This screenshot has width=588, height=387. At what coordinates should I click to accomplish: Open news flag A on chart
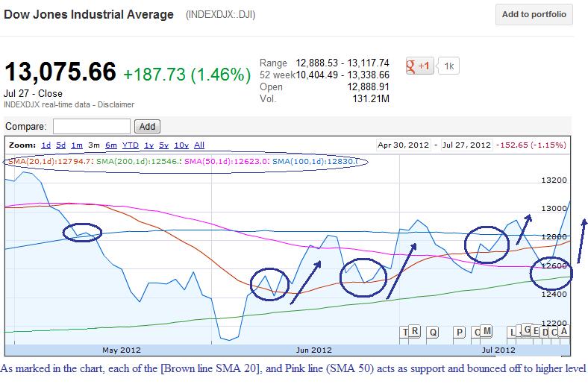(x=563, y=331)
